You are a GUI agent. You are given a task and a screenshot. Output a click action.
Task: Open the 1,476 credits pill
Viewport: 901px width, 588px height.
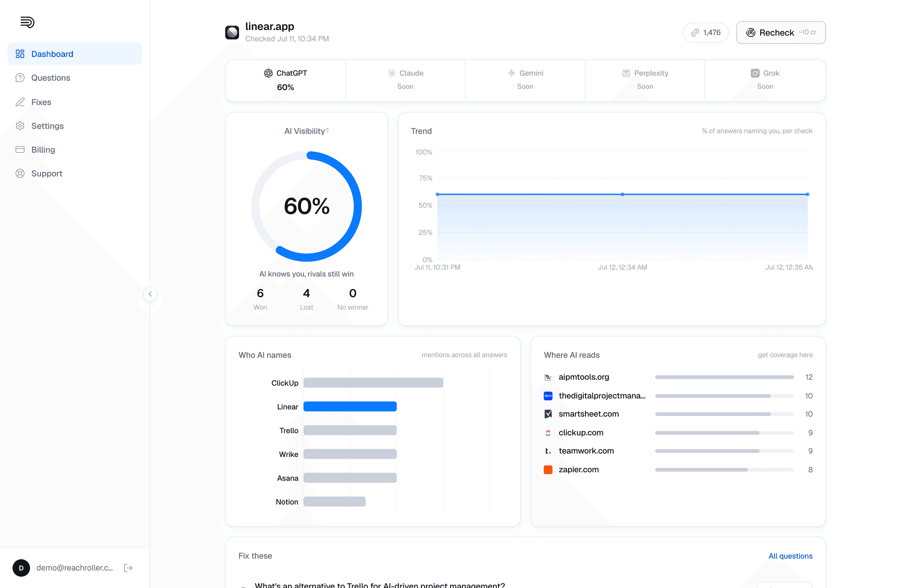click(706, 33)
